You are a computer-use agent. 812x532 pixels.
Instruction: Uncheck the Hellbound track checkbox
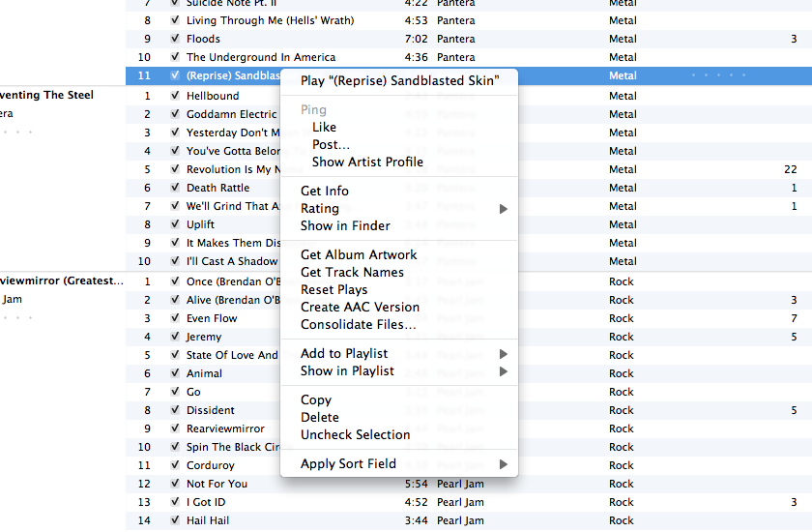[175, 96]
